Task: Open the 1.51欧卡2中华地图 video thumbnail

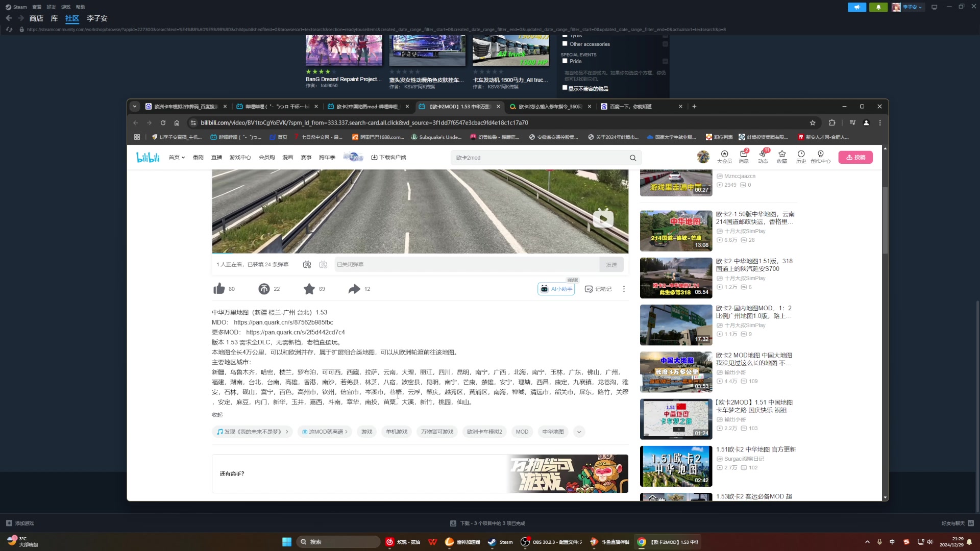Action: [676, 466]
